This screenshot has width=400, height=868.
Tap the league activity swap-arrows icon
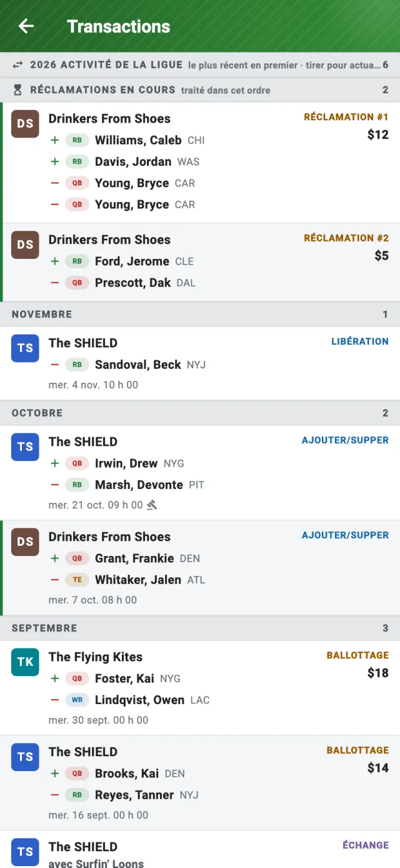coord(17,65)
